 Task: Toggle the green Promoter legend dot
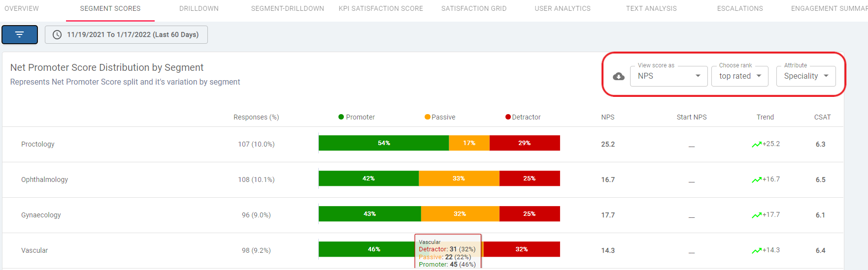tap(341, 117)
